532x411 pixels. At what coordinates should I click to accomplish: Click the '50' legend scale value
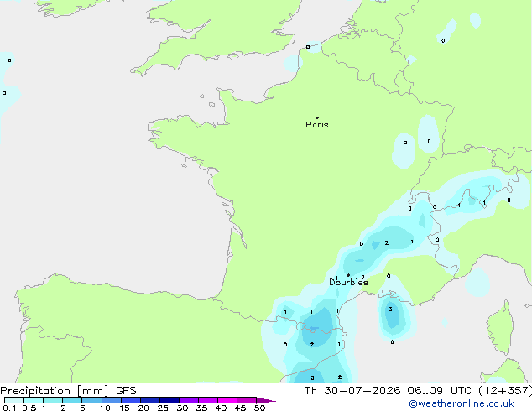(x=259, y=408)
